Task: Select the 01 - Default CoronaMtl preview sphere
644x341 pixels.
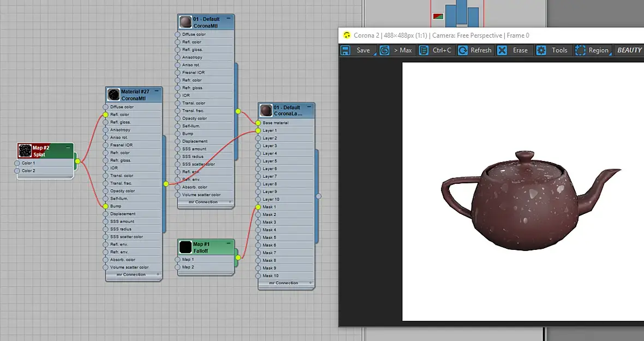Action: (x=186, y=22)
